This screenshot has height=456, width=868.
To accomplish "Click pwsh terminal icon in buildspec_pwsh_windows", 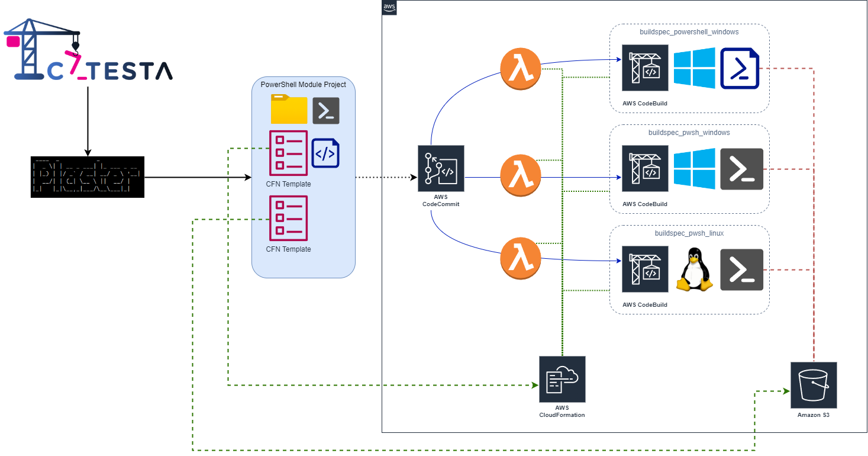I will [x=741, y=169].
